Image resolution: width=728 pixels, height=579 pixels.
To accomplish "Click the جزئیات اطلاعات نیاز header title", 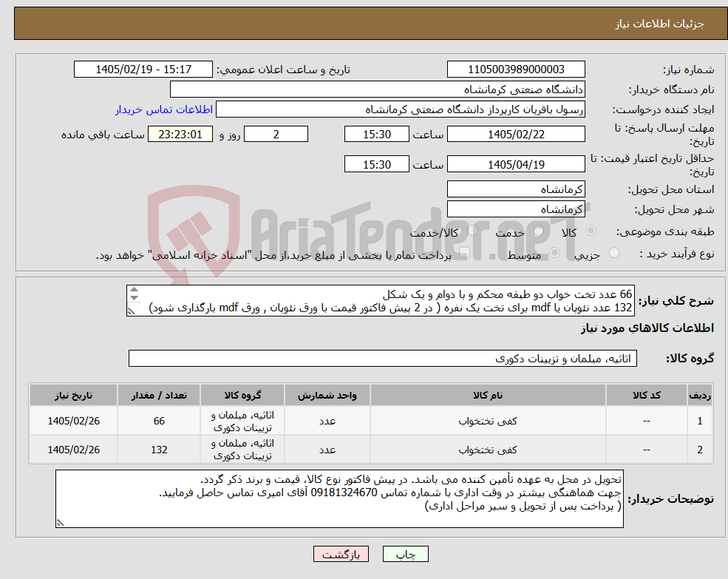I will coord(660,24).
